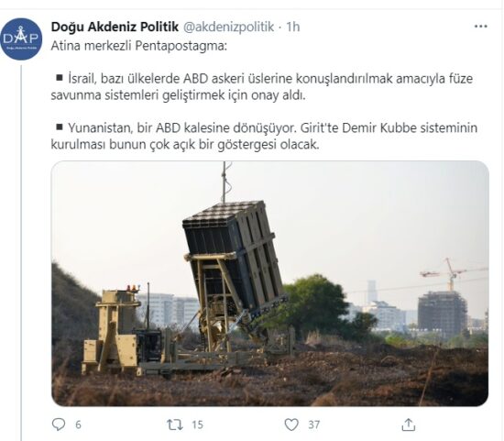This screenshot has width=504, height=441.
Task: Click the reply count of 6
Action: 78,424
